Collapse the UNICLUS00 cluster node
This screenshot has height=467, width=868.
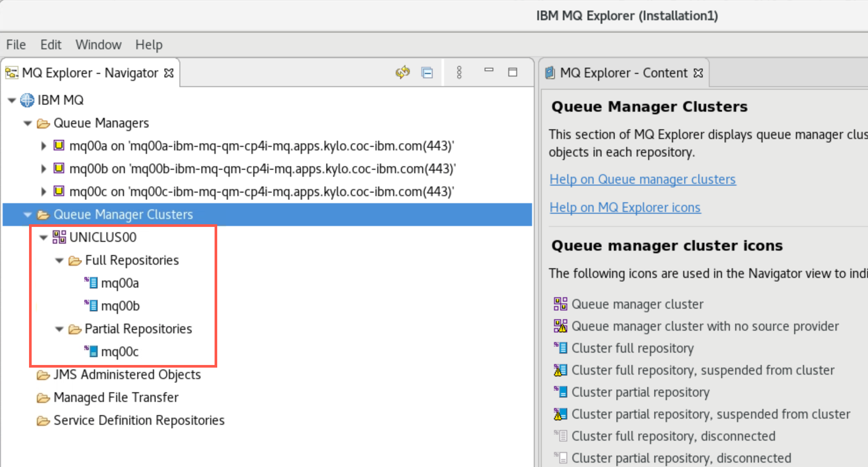[x=43, y=237]
